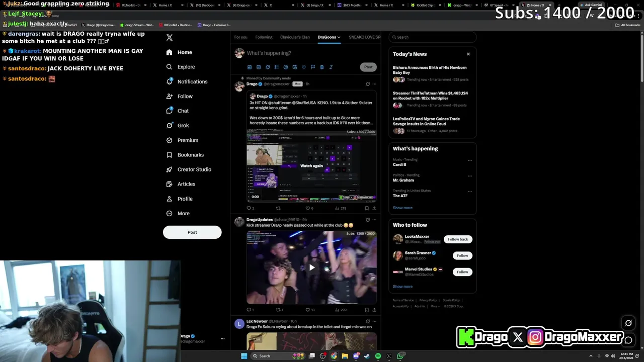Open more options on Drago's pinned post

coord(374,84)
